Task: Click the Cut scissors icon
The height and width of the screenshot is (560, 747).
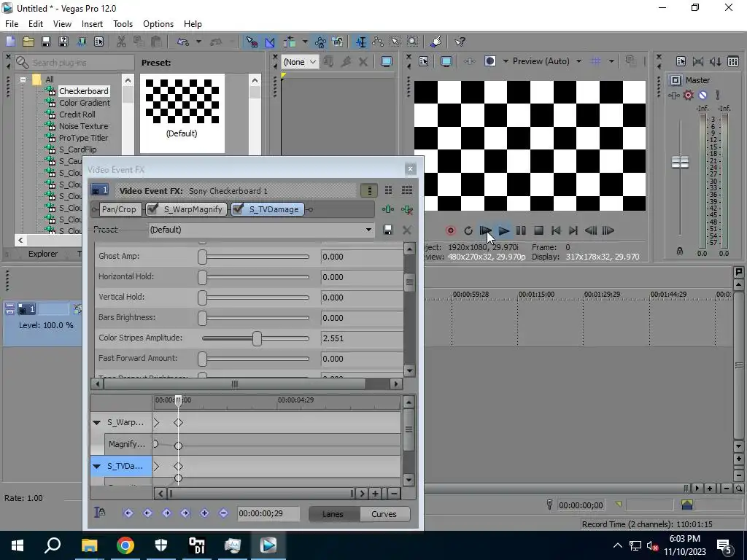Action: (121, 42)
